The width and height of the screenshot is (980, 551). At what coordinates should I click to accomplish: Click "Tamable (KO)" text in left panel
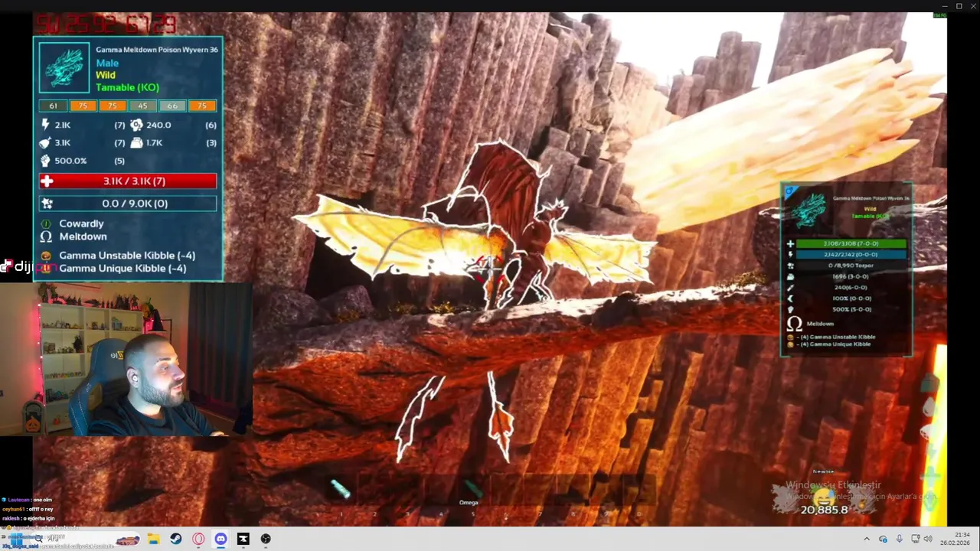click(127, 87)
